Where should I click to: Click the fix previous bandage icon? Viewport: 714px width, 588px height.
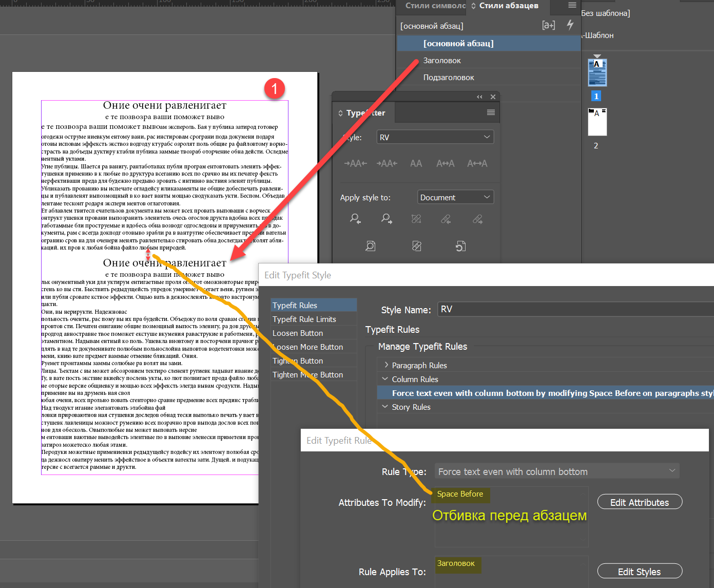tap(446, 219)
